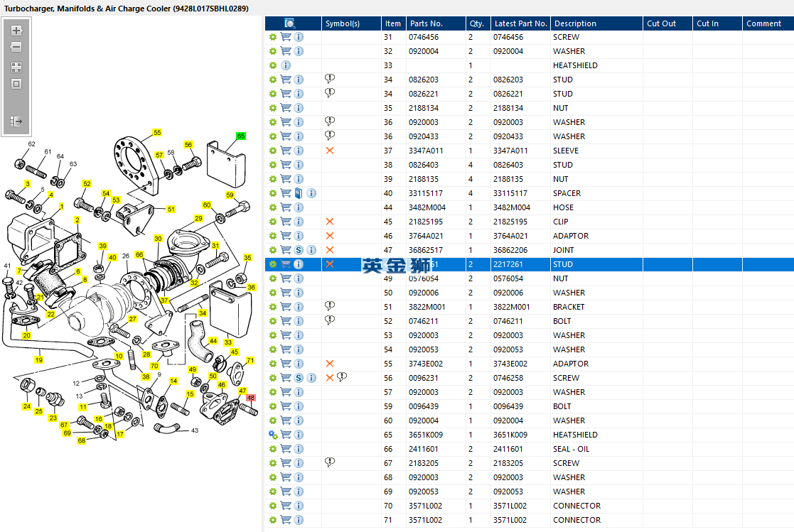
Task: Click part number 3651K009 in Parts No.
Action: [426, 435]
